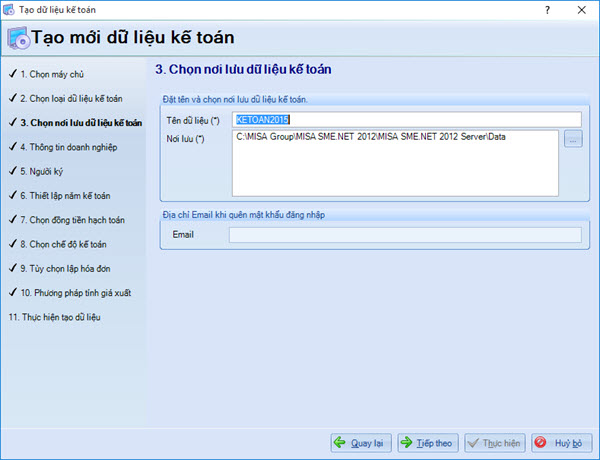Click the Tiếp theo next button
The width and height of the screenshot is (600, 460).
[427, 442]
